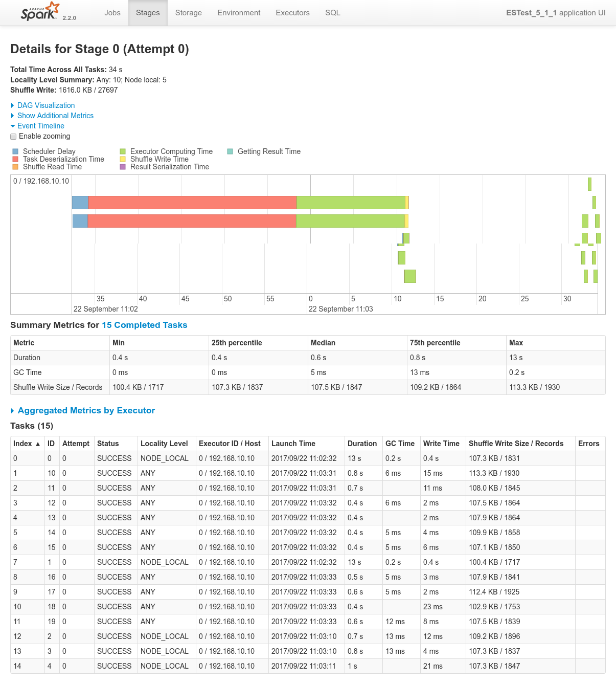616x684 pixels.
Task: Click ESTest_5_1_1 application UI title
Action: 556,13
